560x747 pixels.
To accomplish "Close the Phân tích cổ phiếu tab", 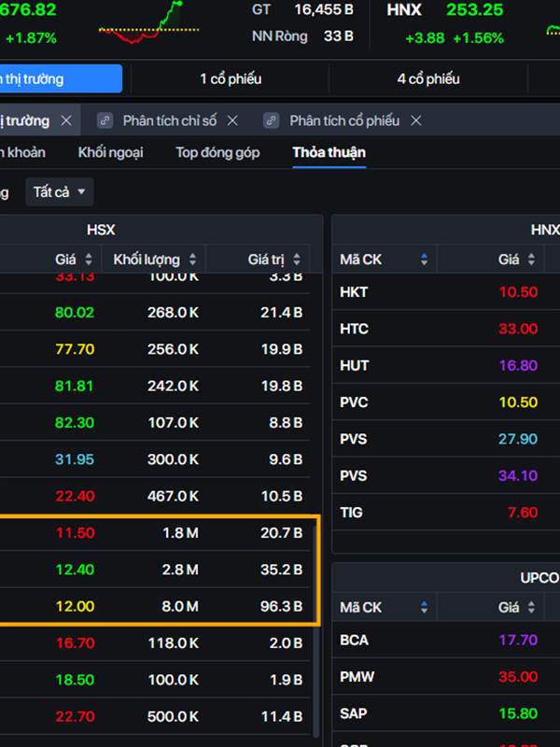I will click(x=416, y=120).
